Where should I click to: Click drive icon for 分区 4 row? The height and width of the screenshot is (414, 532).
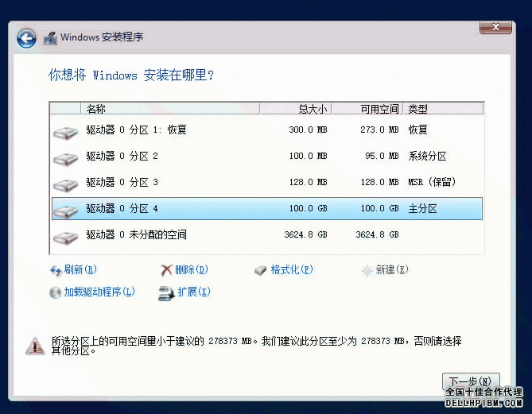point(66,211)
